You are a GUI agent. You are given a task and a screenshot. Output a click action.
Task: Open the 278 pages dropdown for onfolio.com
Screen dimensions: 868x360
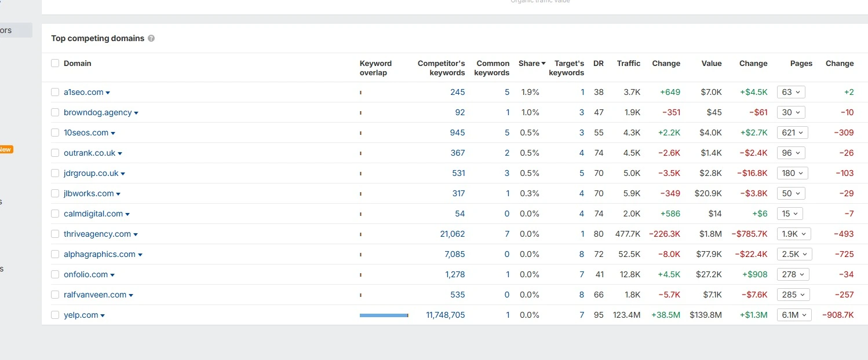[793, 274]
